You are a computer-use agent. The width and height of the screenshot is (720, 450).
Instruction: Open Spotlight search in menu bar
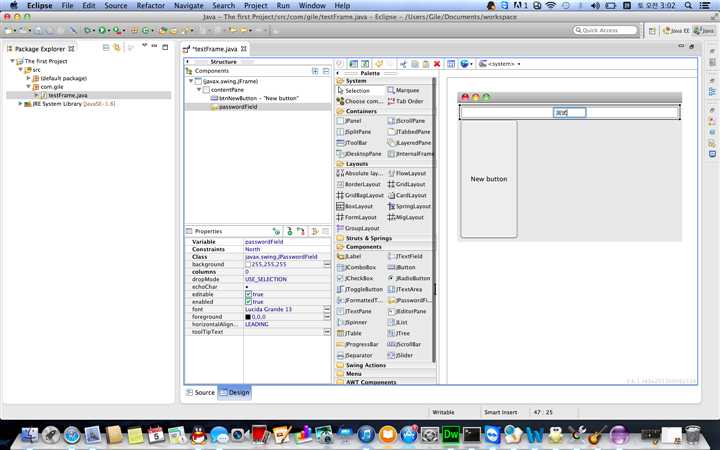coord(688,6)
